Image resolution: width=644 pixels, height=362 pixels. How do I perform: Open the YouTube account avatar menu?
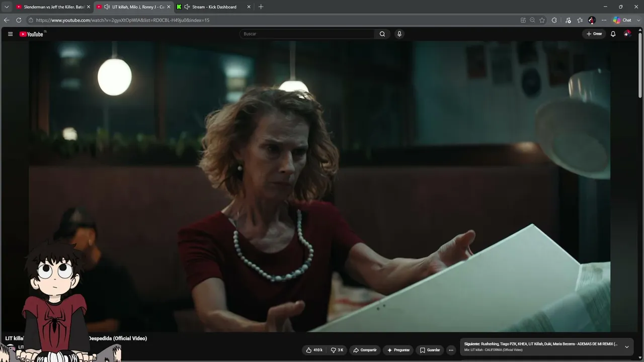click(627, 34)
